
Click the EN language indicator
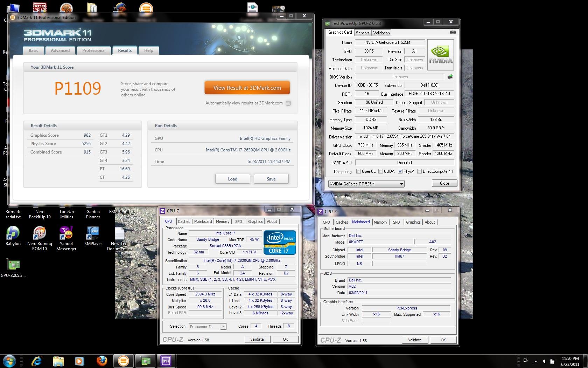pos(526,360)
